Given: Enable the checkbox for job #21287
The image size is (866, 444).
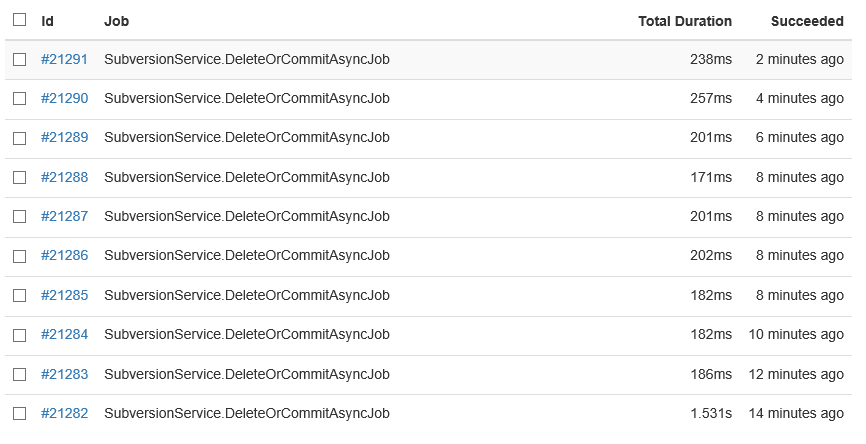Looking at the screenshot, I should [19, 216].
